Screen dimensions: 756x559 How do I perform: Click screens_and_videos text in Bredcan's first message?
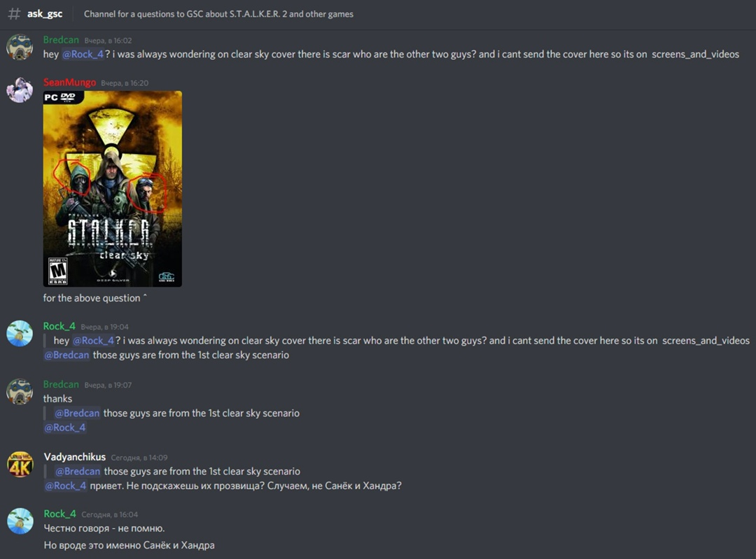(695, 55)
